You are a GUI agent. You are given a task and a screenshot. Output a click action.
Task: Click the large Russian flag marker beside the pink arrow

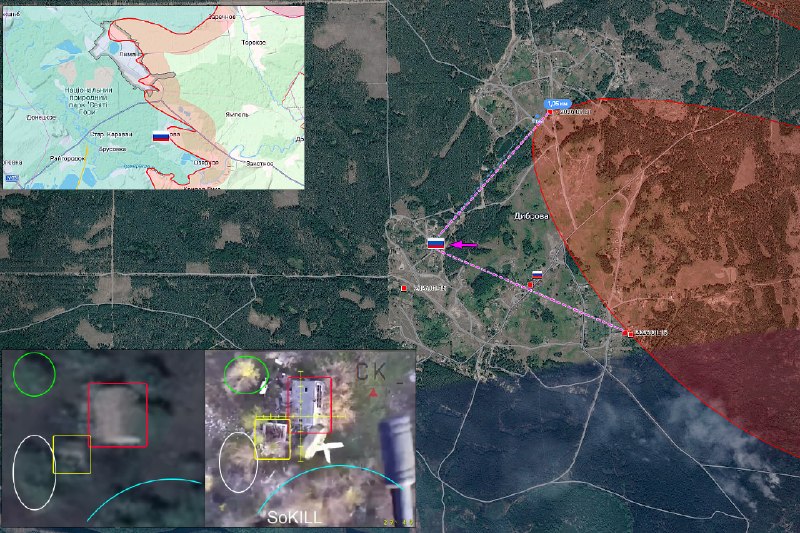[x=436, y=244]
